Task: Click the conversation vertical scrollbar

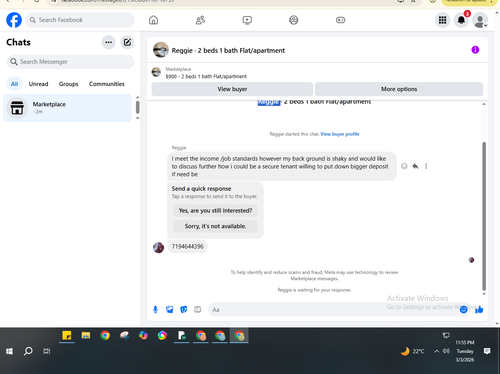Action: [484, 216]
